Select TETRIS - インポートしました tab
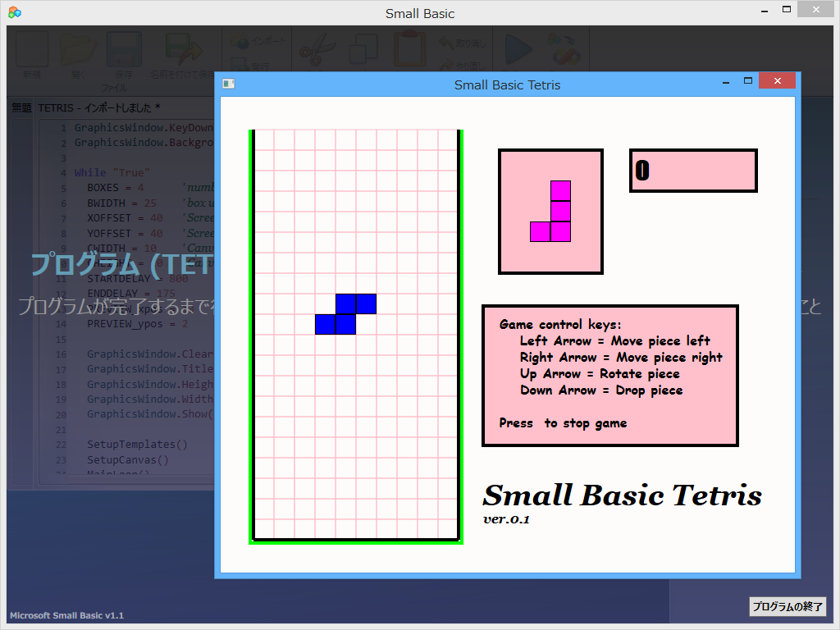Image resolution: width=840 pixels, height=630 pixels. 99,107
